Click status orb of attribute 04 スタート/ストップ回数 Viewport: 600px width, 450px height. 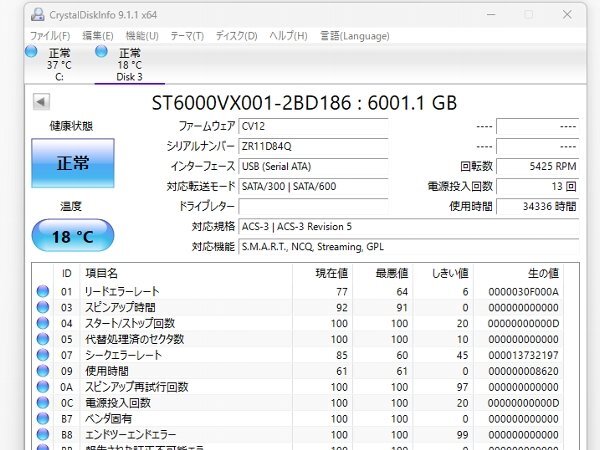pos(43,323)
